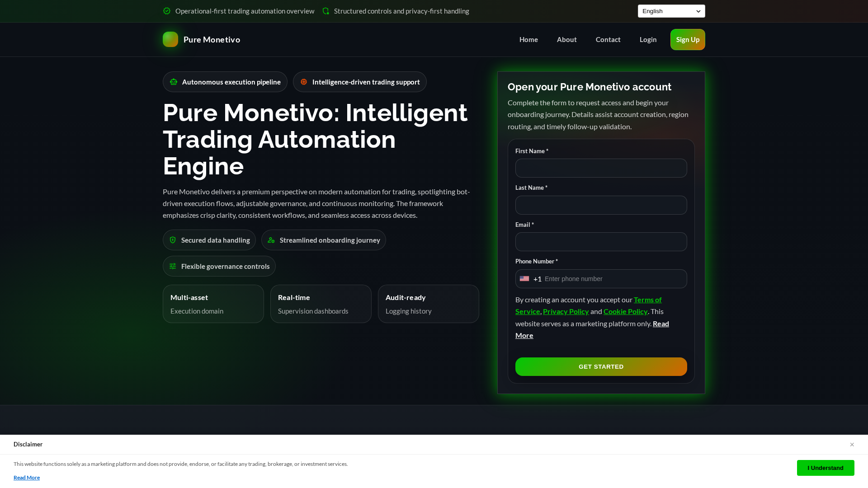The height and width of the screenshot is (488, 868).
Task: Open the Cookie Policy link
Action: click(625, 311)
